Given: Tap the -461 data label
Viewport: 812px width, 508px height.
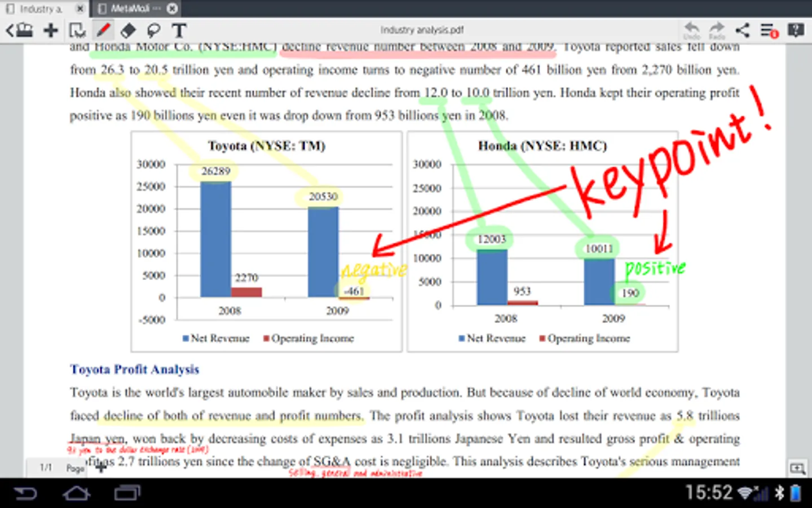Looking at the screenshot, I should pos(353,291).
